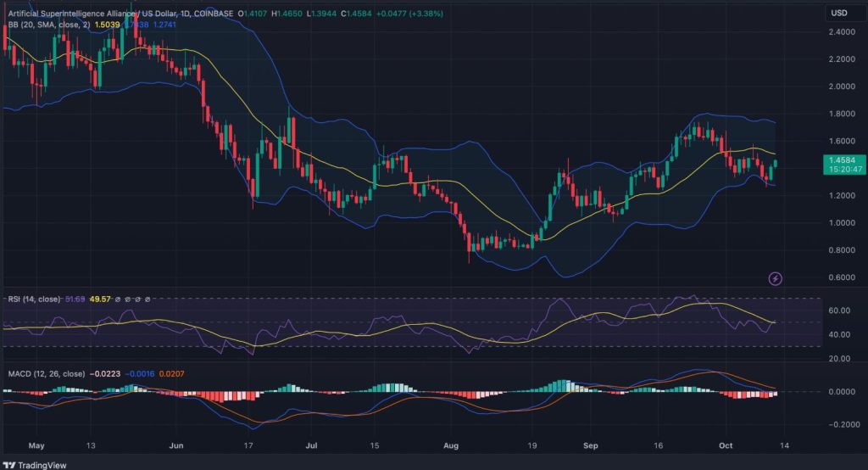868x470 pixels.
Task: Click the 2.4000 price axis label
Action: pyautogui.click(x=842, y=32)
